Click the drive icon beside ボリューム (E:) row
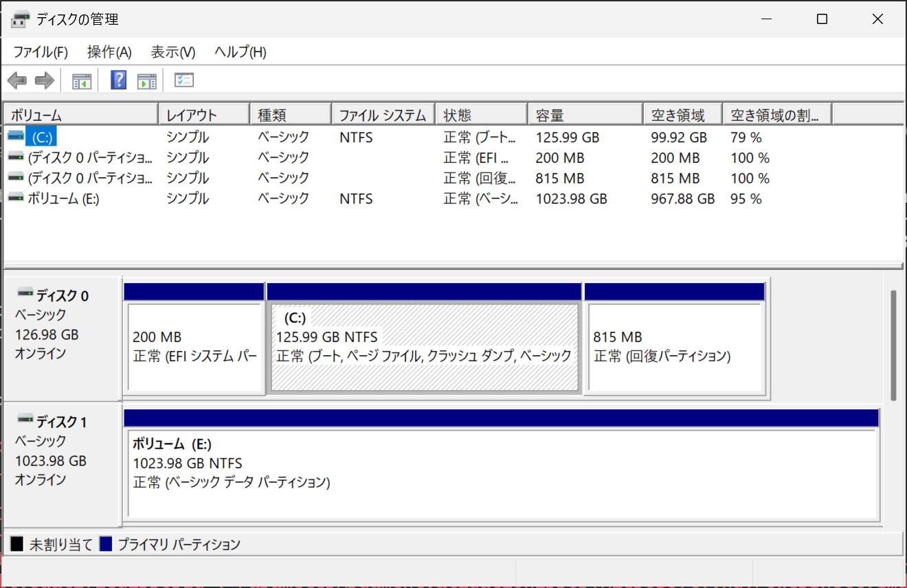The height and width of the screenshot is (588, 907). [16, 198]
